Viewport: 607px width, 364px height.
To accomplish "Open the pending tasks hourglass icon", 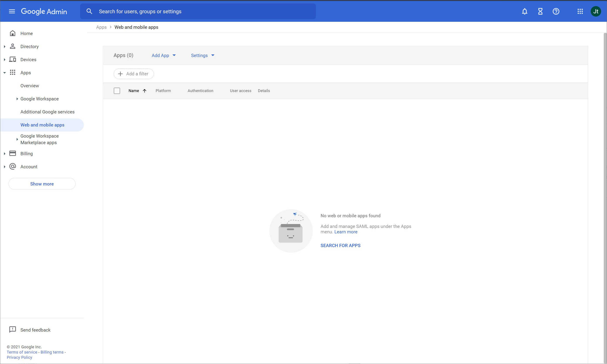I will pyautogui.click(x=540, y=11).
